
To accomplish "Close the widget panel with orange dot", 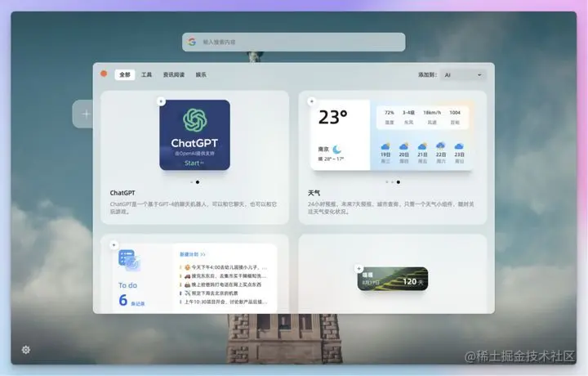I will point(104,74).
